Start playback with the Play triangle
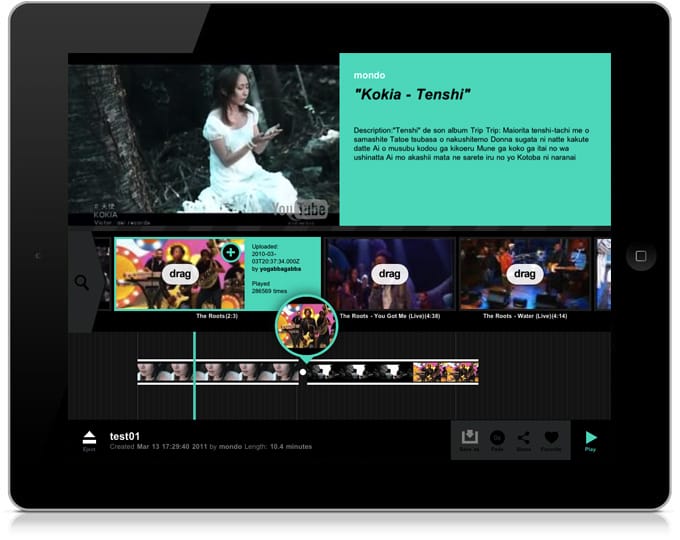 [x=591, y=437]
